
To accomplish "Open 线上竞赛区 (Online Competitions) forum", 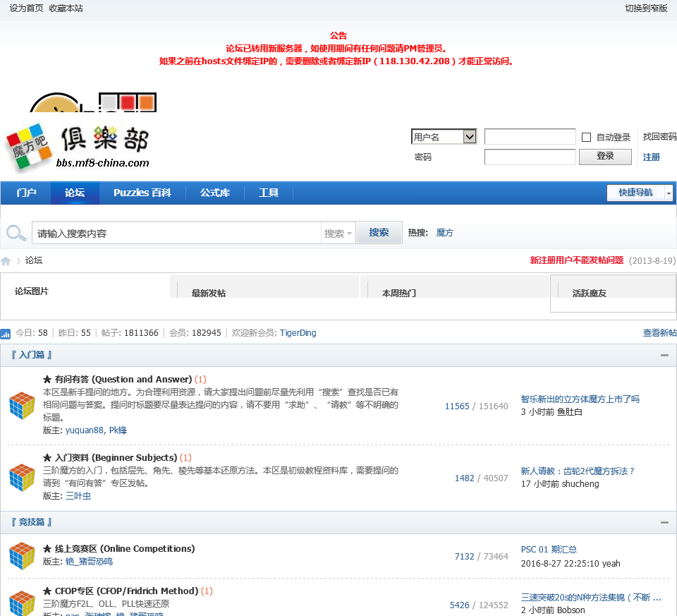I will tap(124, 548).
